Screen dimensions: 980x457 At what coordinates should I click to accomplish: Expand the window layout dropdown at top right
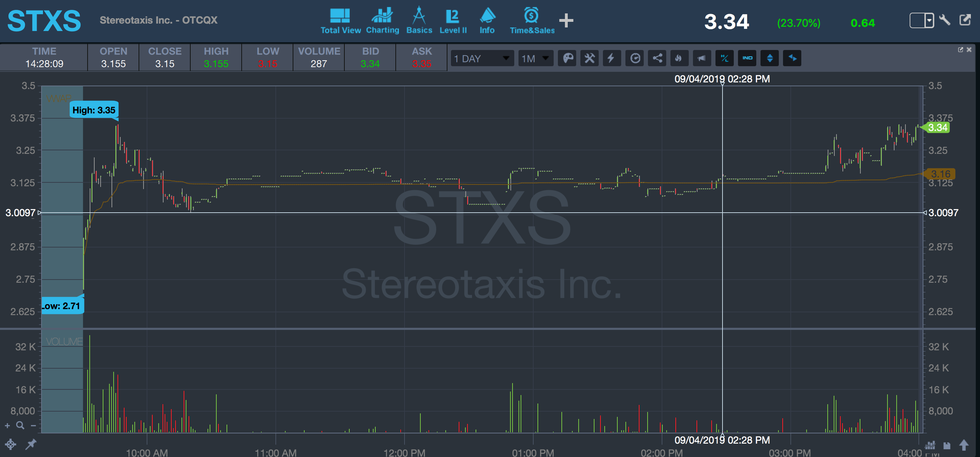coord(929,20)
